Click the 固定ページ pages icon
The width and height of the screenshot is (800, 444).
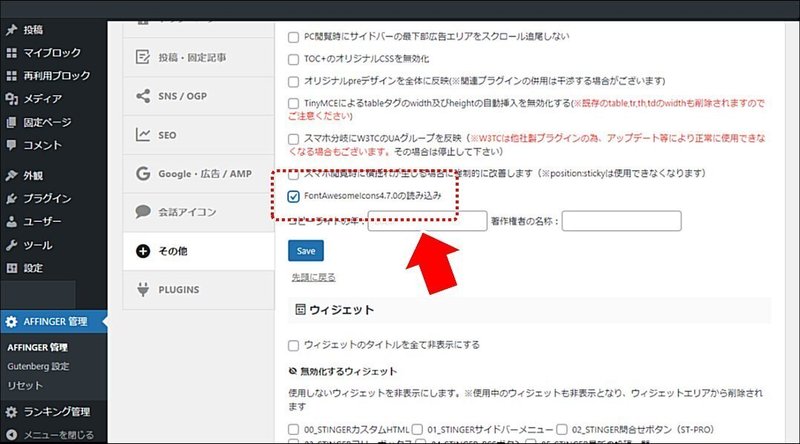click(x=11, y=122)
